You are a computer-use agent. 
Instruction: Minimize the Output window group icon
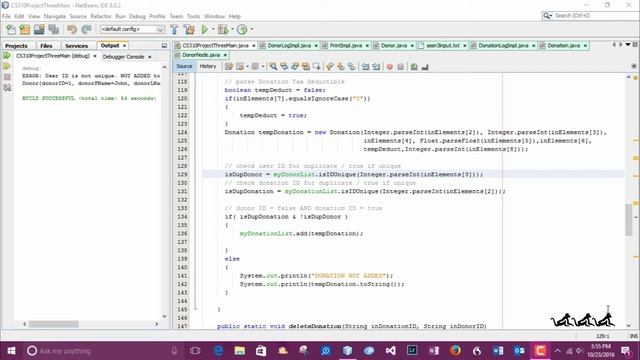(x=164, y=46)
